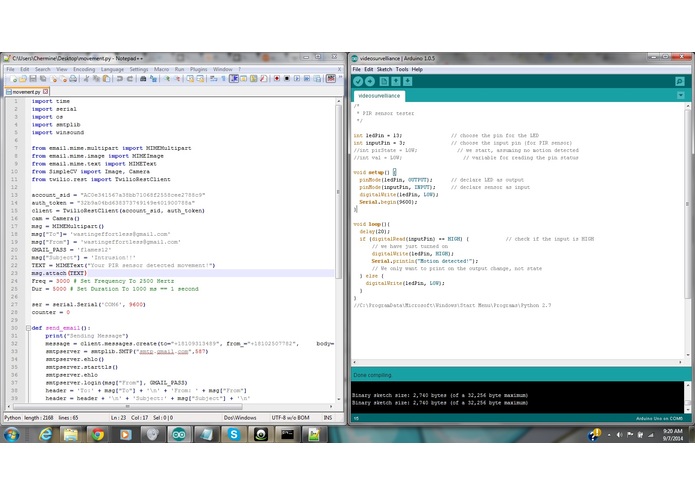
Task: Switch to Arduino via its taskbar icon
Action: (x=179, y=435)
